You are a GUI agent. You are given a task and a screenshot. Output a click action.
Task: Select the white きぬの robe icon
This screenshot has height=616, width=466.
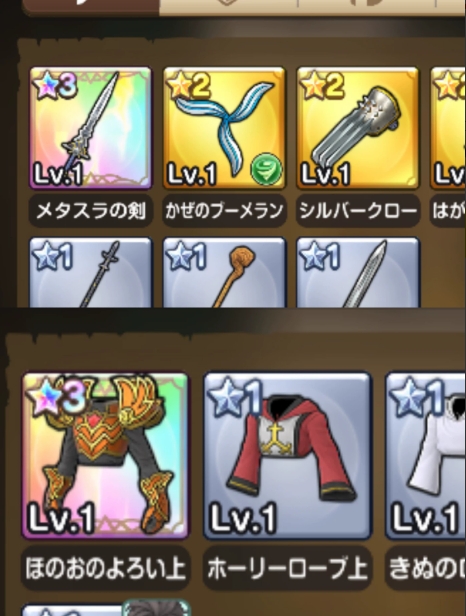(x=426, y=455)
